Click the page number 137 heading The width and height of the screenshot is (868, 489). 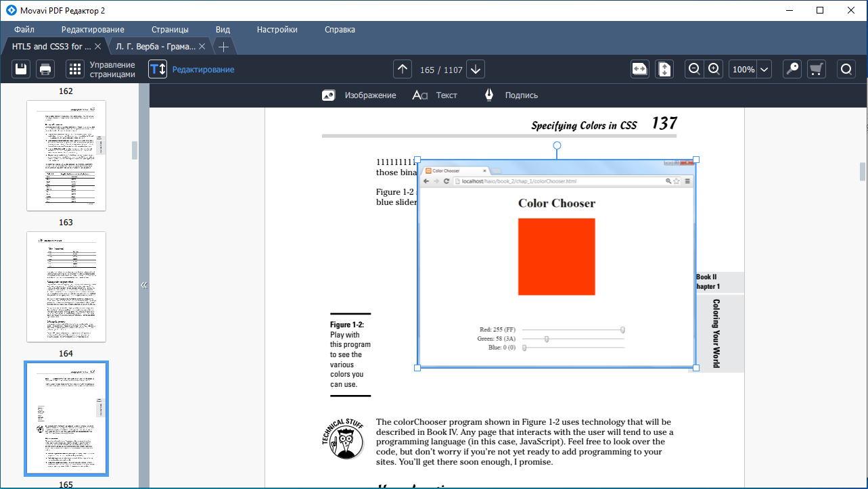tap(664, 123)
